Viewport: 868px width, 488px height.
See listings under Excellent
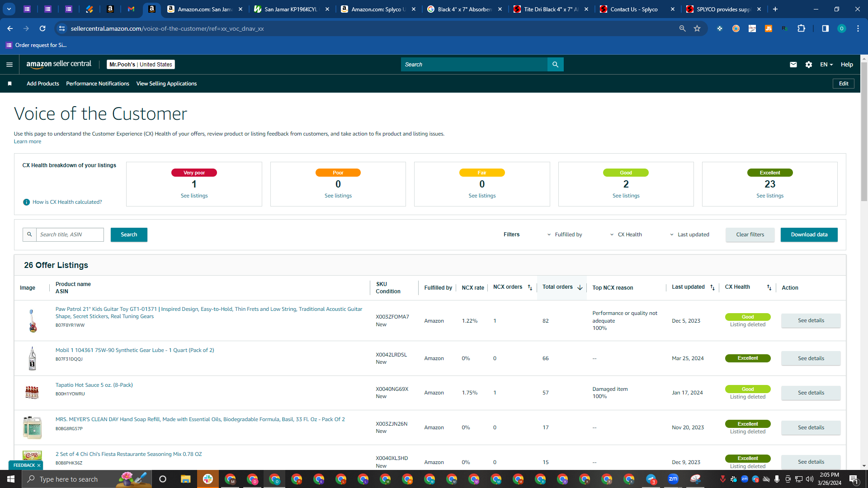pos(770,196)
